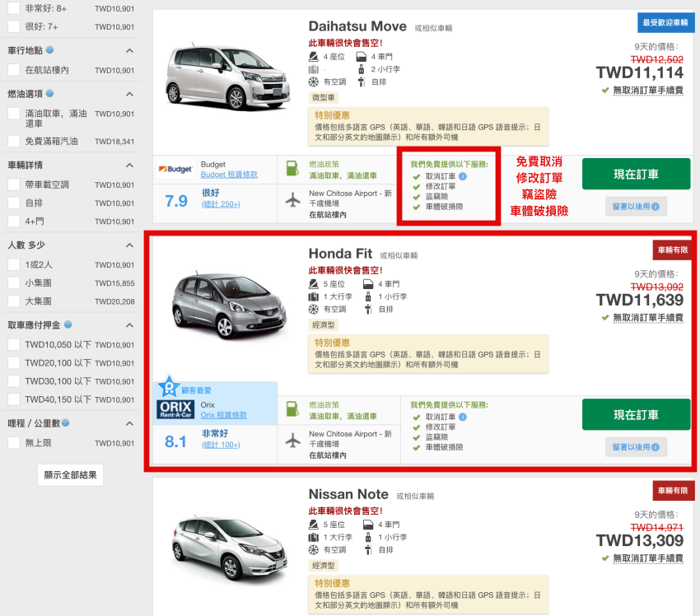700x616 pixels.
Task: Collapse the 車輛詳情 filter section
Action: click(129, 166)
